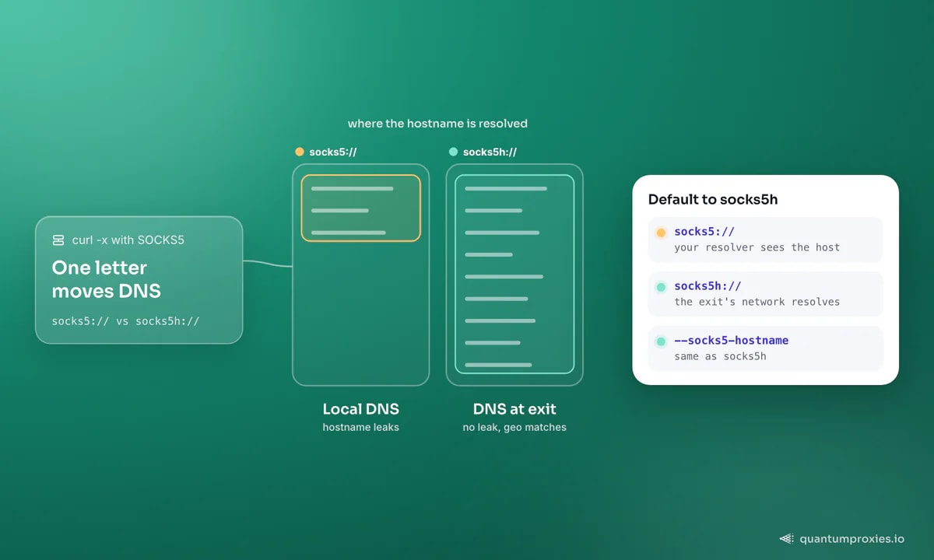Click the 'same as socks5h' description
Screen dimensions: 934x560
(x=720, y=356)
